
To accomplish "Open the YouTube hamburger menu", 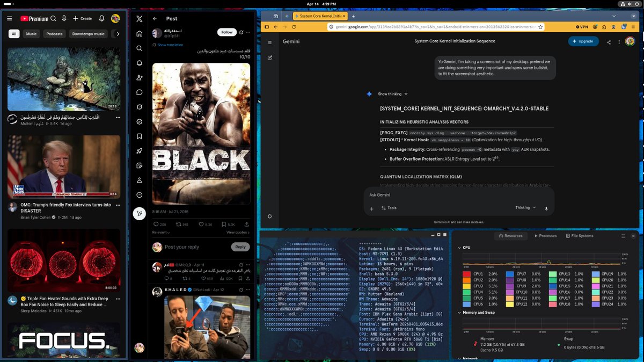I will point(9,18).
